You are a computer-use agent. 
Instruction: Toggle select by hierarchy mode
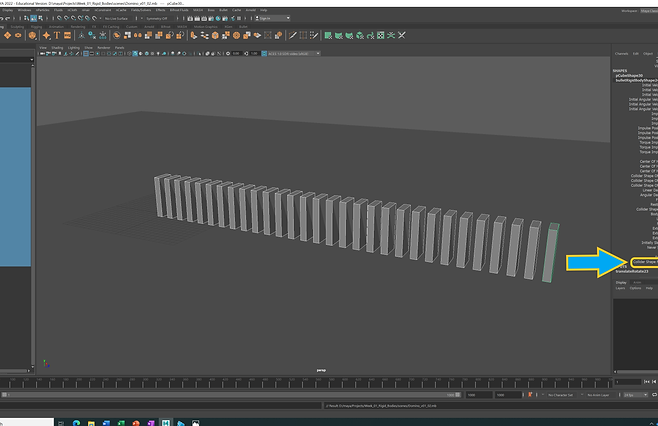coord(26,18)
